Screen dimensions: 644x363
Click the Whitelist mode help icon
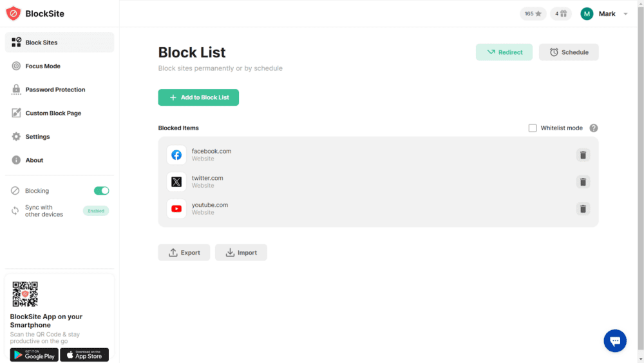(x=594, y=128)
